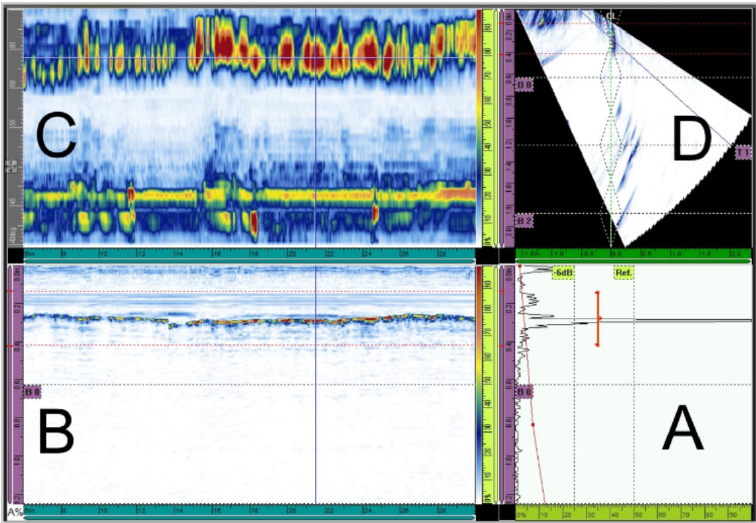Click the 20 tick on the C-scan ruler
Image resolution: width=756 pixels, height=523 pixels.
(x=292, y=253)
